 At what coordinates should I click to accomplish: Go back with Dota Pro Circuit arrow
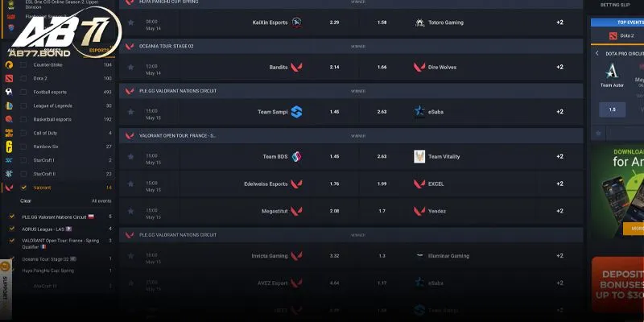click(597, 53)
